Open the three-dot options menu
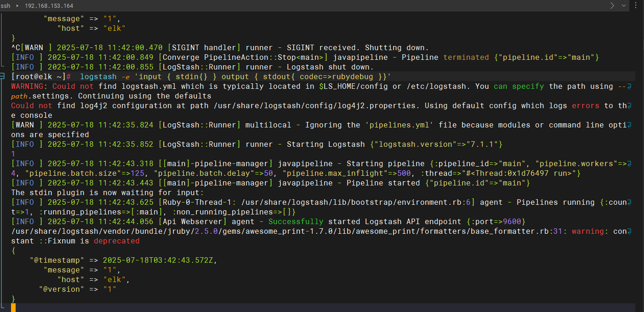The width and height of the screenshot is (644, 312). tap(636, 6)
